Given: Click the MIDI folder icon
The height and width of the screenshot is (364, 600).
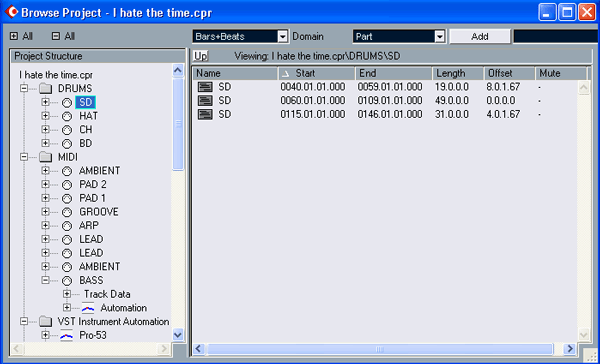Looking at the screenshot, I should [x=46, y=157].
